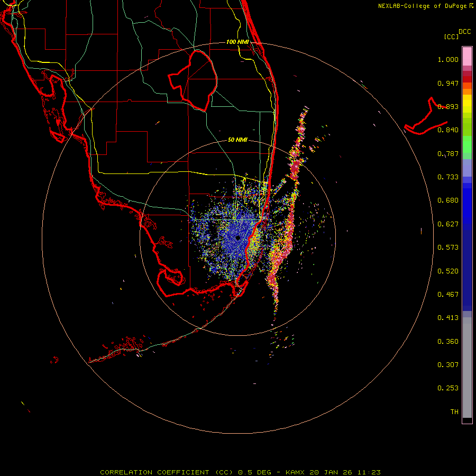
Task: Pick the light pink swatch atop color bar
Action: [467, 56]
